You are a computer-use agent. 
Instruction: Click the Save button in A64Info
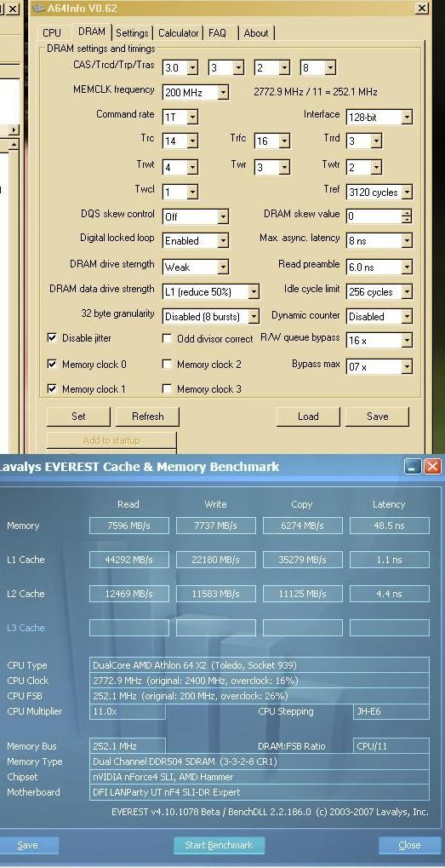[377, 417]
